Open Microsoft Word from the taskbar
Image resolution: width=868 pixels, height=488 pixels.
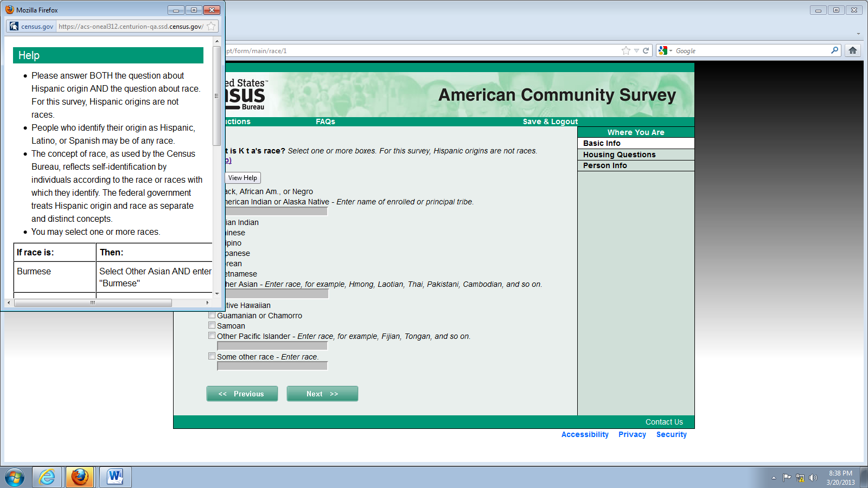[x=115, y=477]
